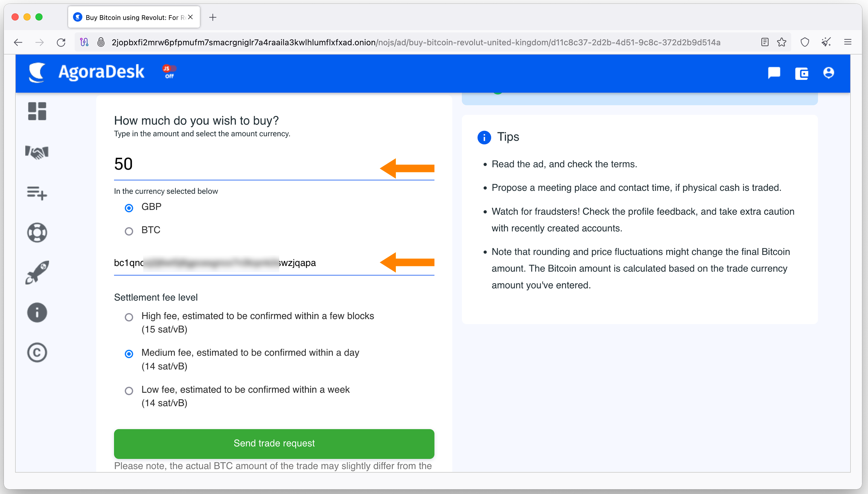Image resolution: width=868 pixels, height=494 pixels.
Task: Reload the page with refresh icon
Action: (x=61, y=42)
